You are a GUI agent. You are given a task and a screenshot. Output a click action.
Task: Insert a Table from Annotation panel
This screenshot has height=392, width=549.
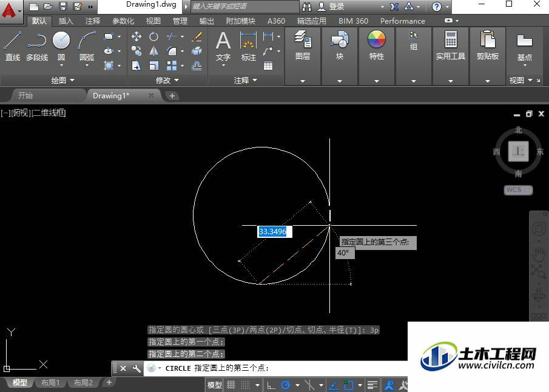click(268, 66)
